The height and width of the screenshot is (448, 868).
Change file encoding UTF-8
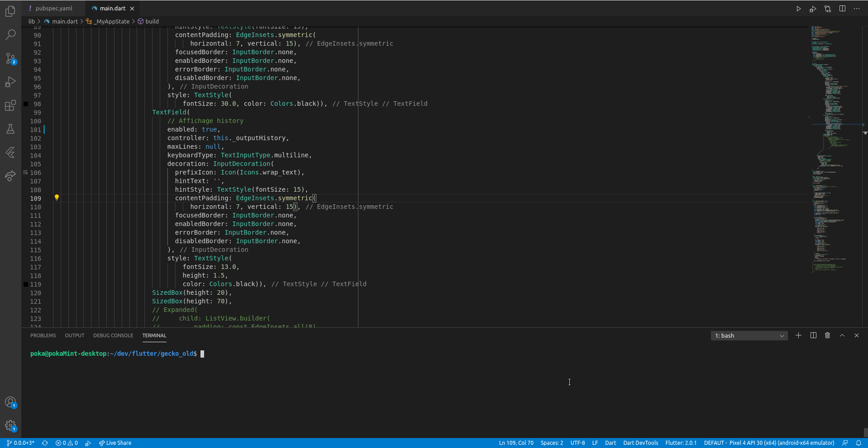tap(577, 443)
